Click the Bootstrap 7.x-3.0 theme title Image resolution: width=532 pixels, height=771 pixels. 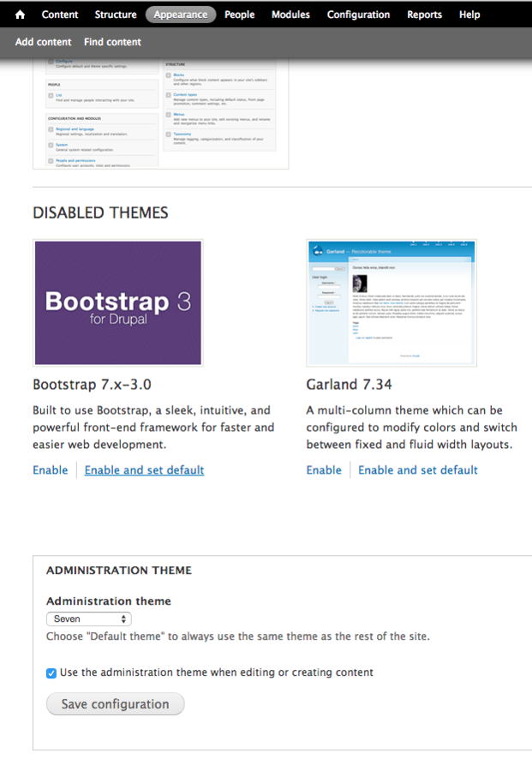pyautogui.click(x=92, y=385)
